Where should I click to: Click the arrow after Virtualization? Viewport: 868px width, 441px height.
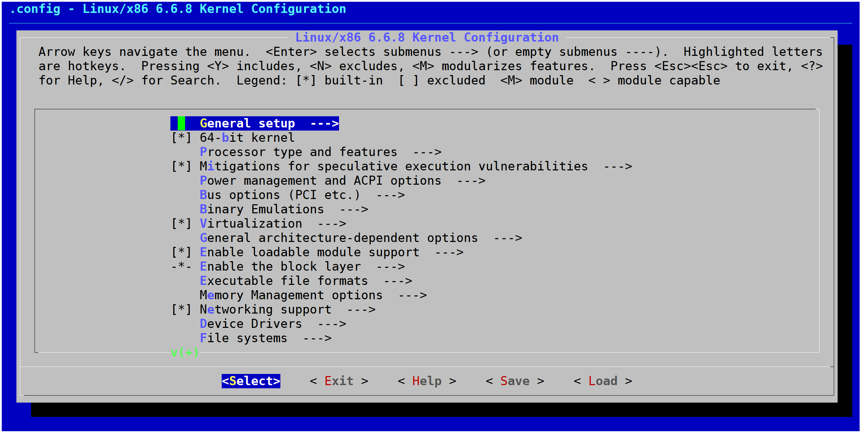[332, 223]
